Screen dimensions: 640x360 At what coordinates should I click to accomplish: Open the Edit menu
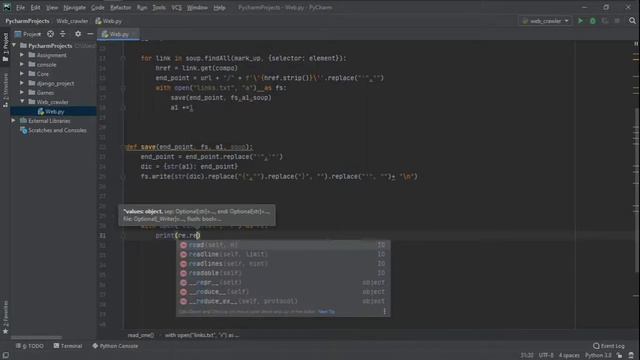[x=36, y=7]
